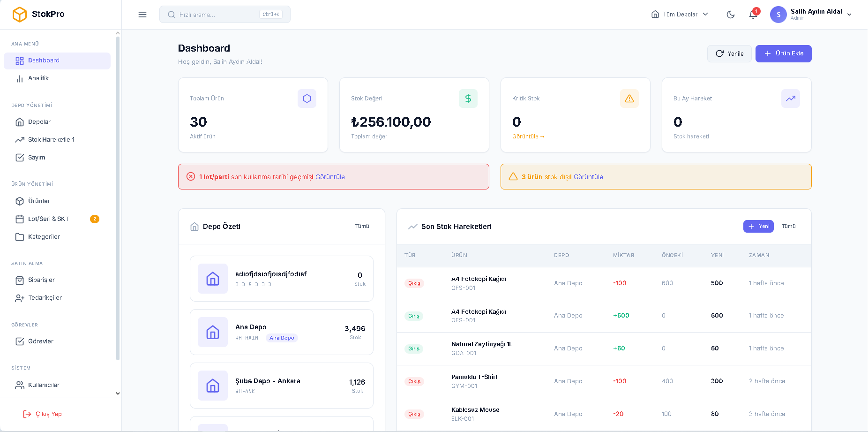Click the Toplam Ürün box icon
This screenshot has width=868, height=432.
(x=307, y=99)
